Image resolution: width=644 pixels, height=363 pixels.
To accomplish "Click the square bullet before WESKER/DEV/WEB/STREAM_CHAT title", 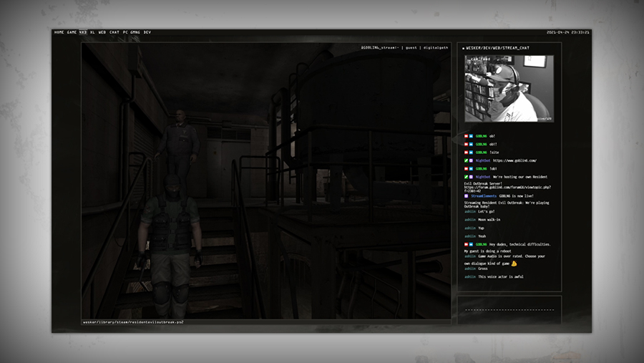I will point(463,49).
